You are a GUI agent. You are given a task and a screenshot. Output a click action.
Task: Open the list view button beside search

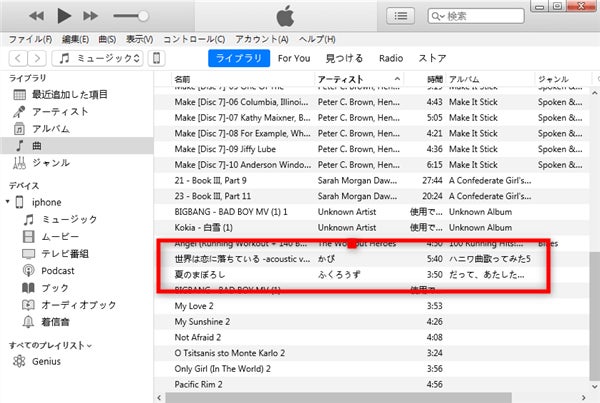(x=401, y=16)
